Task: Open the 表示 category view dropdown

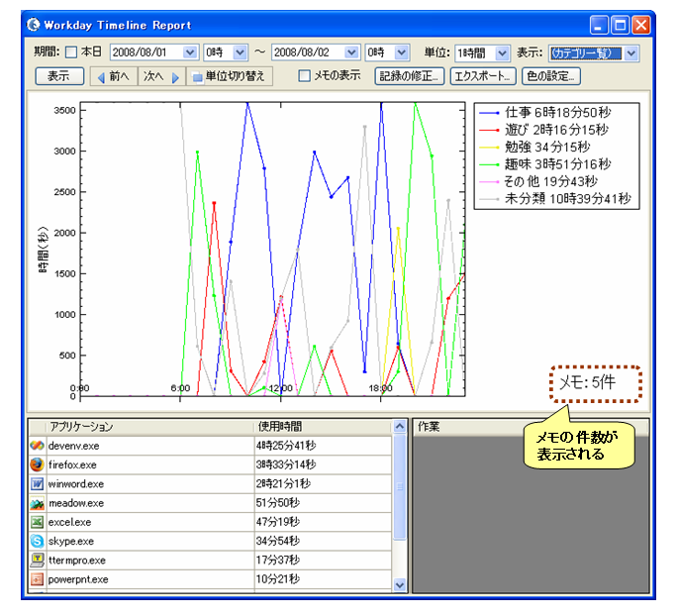Action: (x=630, y=53)
